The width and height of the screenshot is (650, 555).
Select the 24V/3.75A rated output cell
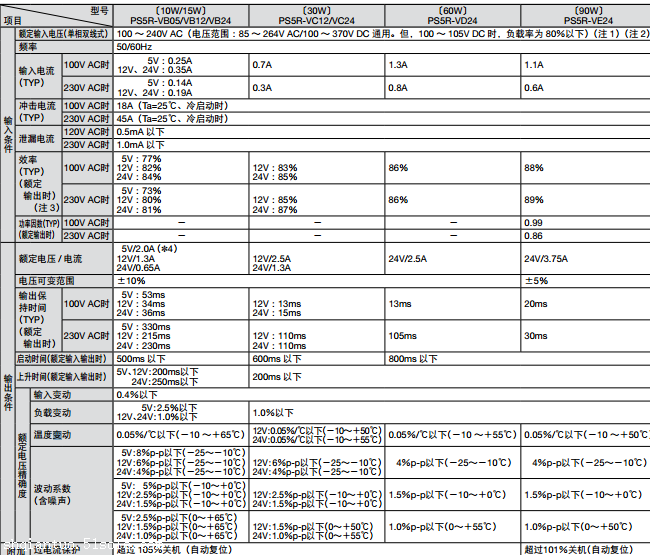tap(585, 259)
